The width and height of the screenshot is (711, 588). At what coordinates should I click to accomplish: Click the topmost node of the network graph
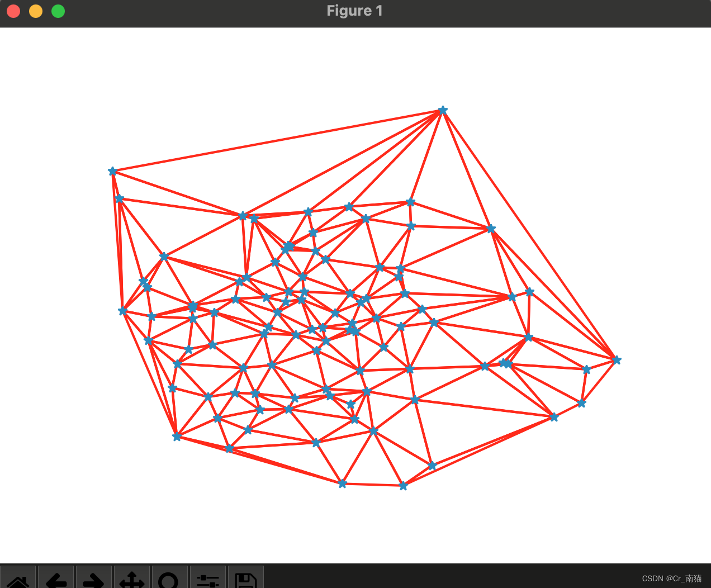[x=442, y=110]
